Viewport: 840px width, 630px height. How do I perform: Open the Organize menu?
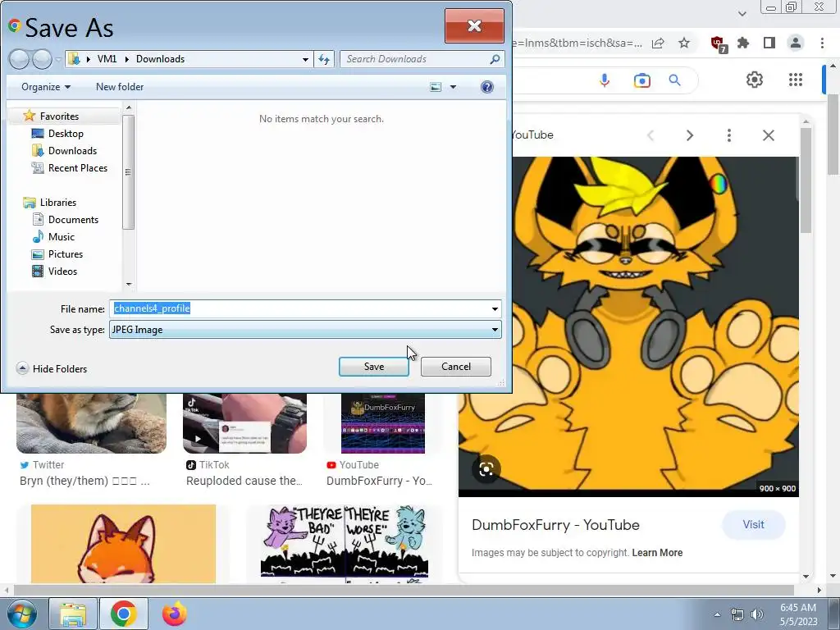[46, 87]
